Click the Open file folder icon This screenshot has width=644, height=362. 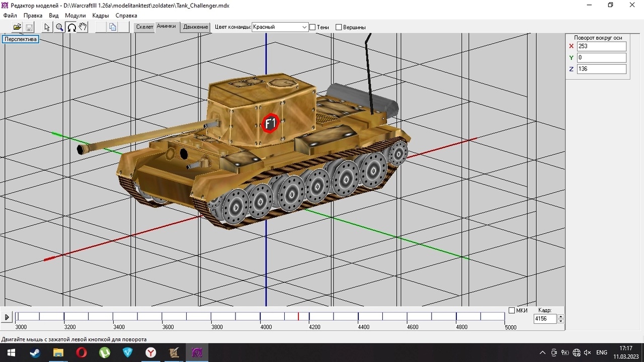[17, 27]
